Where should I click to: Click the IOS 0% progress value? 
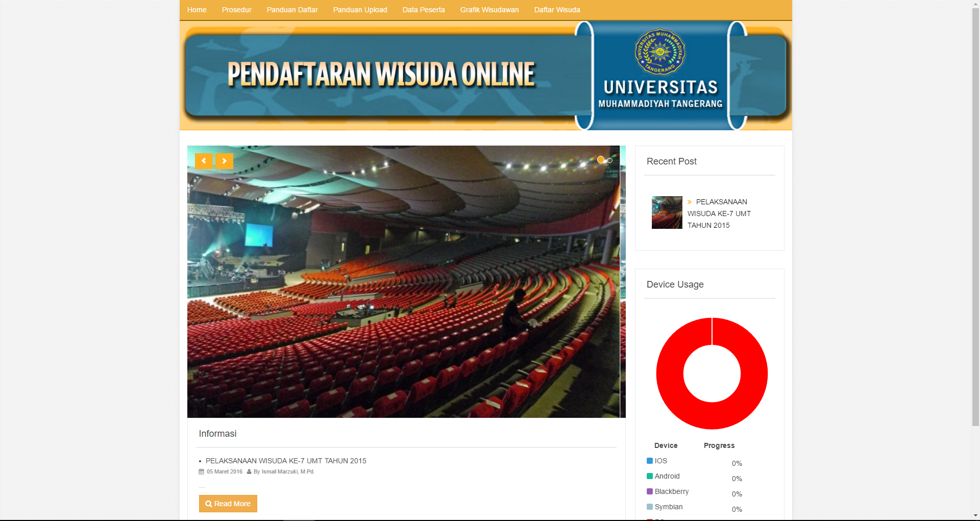click(737, 463)
